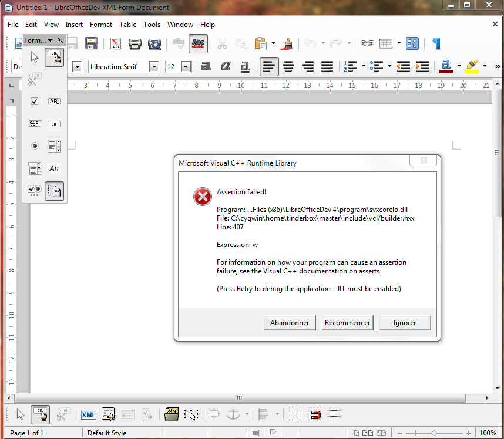The width and height of the screenshot is (504, 439).
Task: Click the Clone Formatting paintbrush icon
Action: (x=288, y=43)
